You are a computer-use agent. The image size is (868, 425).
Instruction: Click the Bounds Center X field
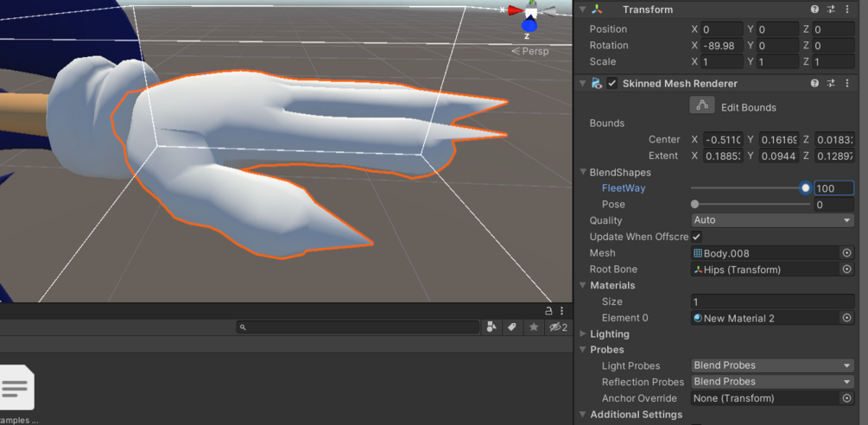722,139
